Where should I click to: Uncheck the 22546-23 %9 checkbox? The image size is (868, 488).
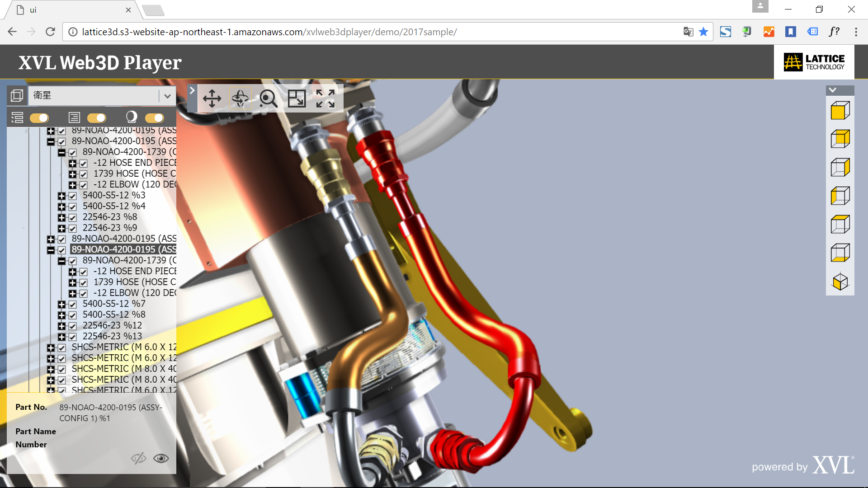click(73, 228)
